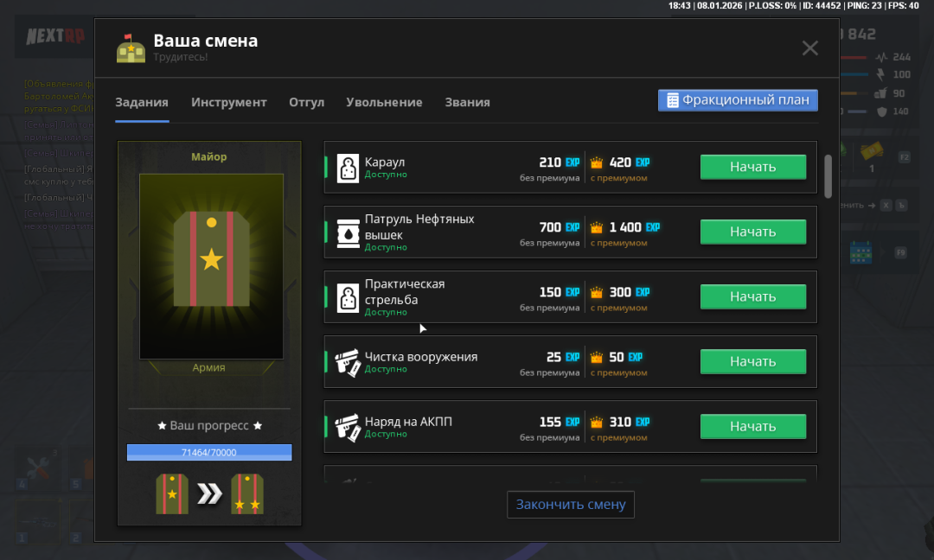This screenshot has width=934, height=560.
Task: Click the next rank two-star epaulette icon
Action: click(247, 494)
